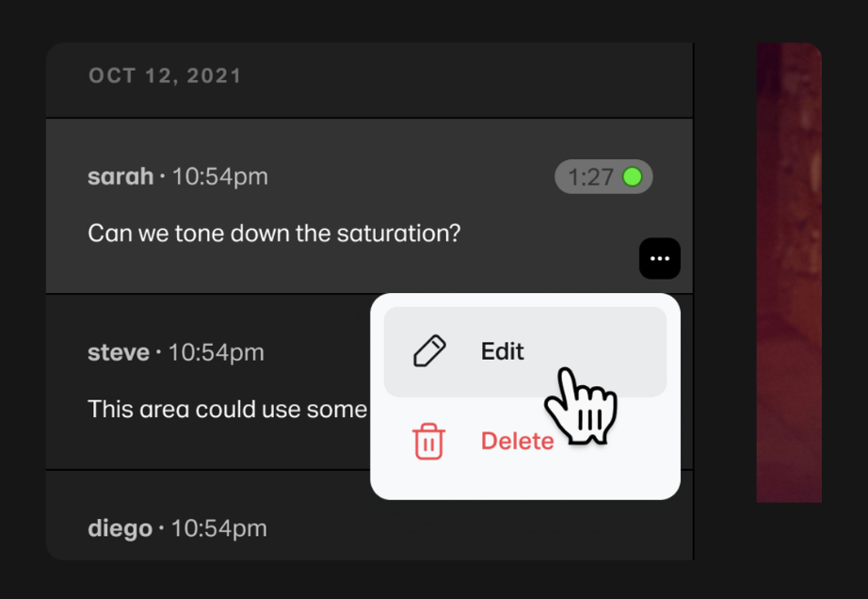Click the green status dot beside 1:27
868x599 pixels.
pos(633,177)
